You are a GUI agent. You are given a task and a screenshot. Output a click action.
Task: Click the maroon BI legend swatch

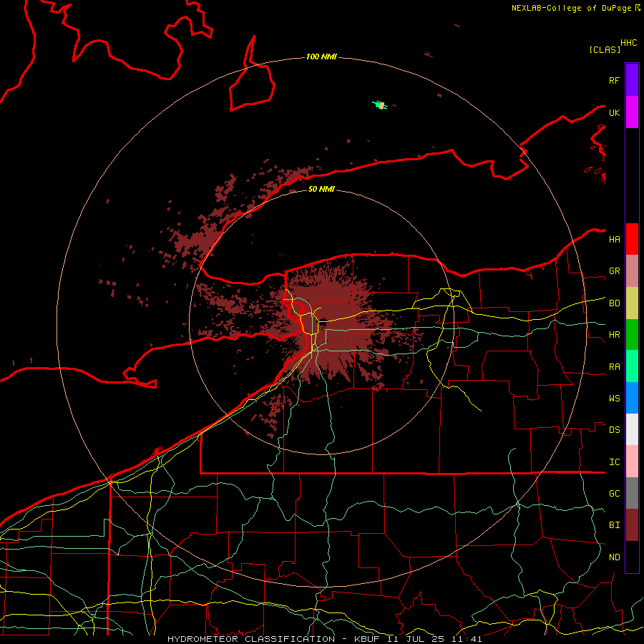(632, 525)
